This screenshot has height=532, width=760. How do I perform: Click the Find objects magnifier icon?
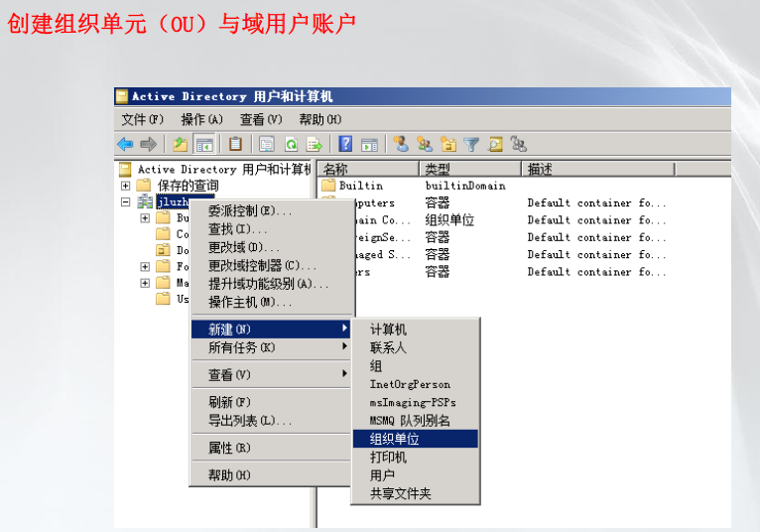[495, 144]
